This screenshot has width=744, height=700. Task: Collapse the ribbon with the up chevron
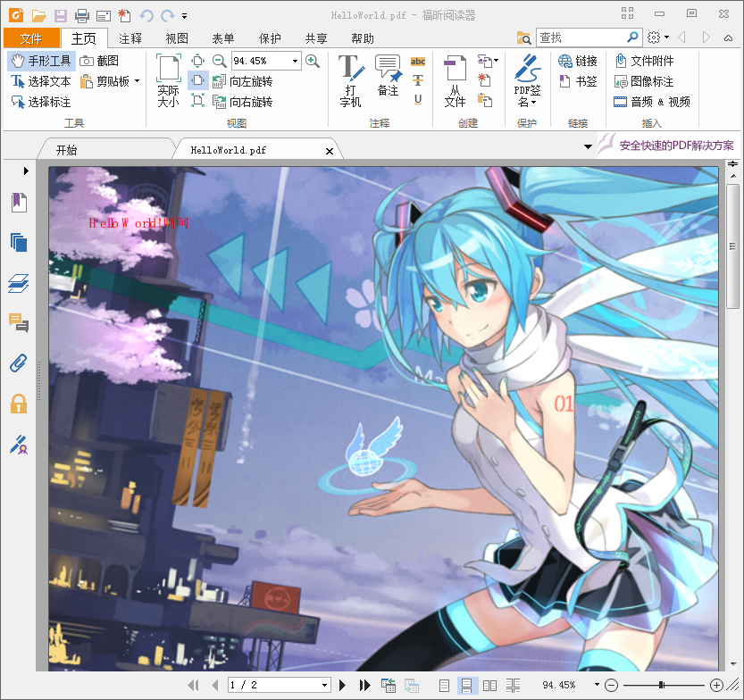coord(728,37)
